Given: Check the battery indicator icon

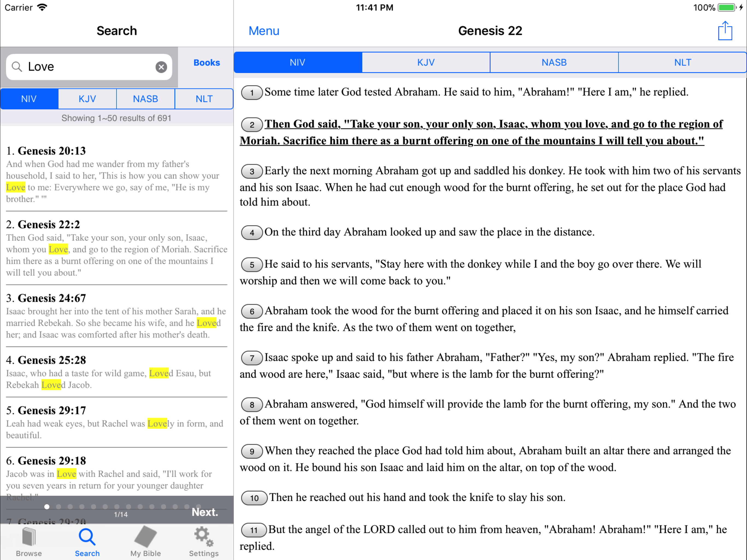Looking at the screenshot, I should [x=727, y=7].
